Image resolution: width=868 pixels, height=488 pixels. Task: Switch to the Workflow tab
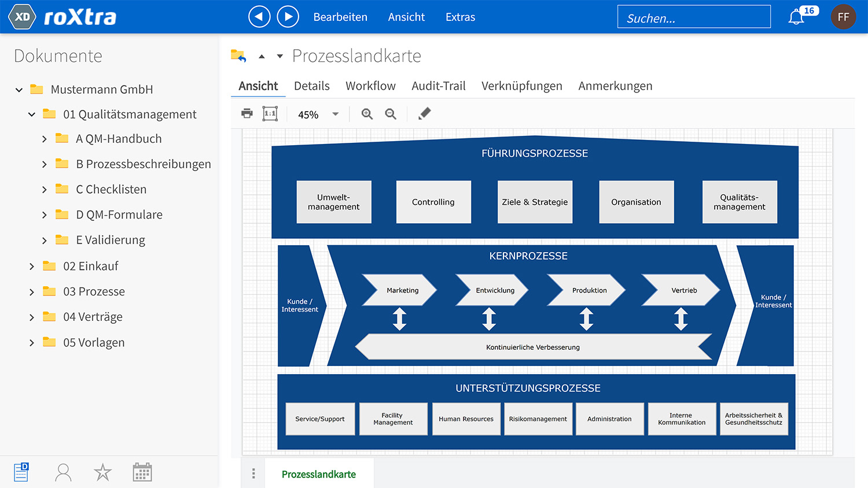(370, 86)
